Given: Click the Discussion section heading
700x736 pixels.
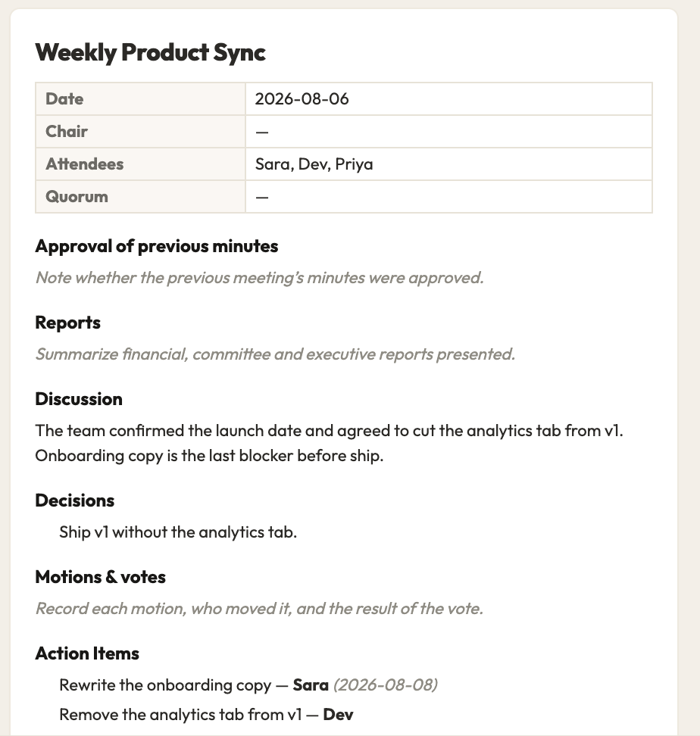Looking at the screenshot, I should pos(79,399).
